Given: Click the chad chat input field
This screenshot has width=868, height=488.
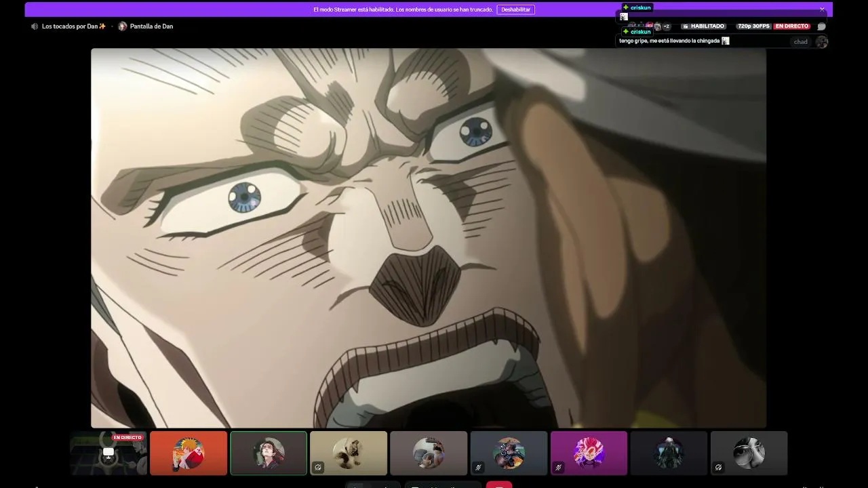Looking at the screenshot, I should (x=801, y=41).
